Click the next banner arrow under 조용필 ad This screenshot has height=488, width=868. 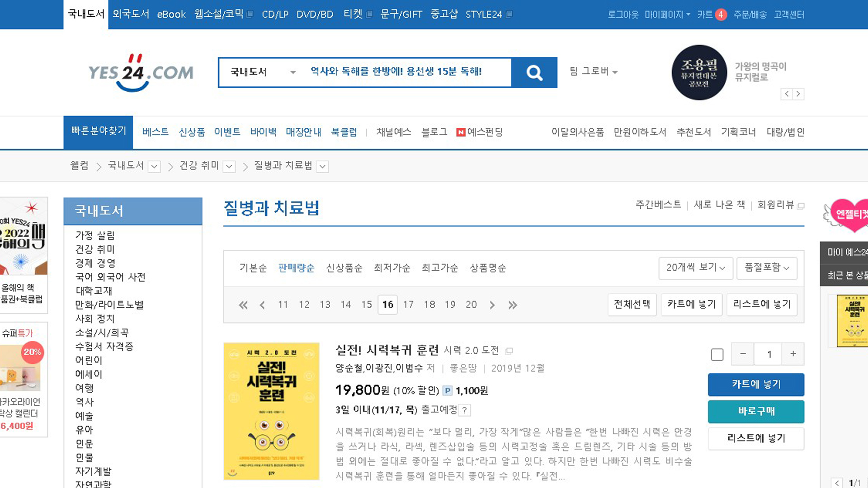coord(798,94)
